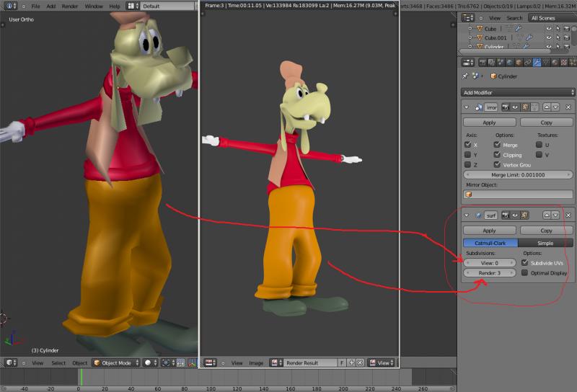Move the Mirror modifier down in stack
The height and width of the screenshot is (392, 577).
[x=555, y=107]
